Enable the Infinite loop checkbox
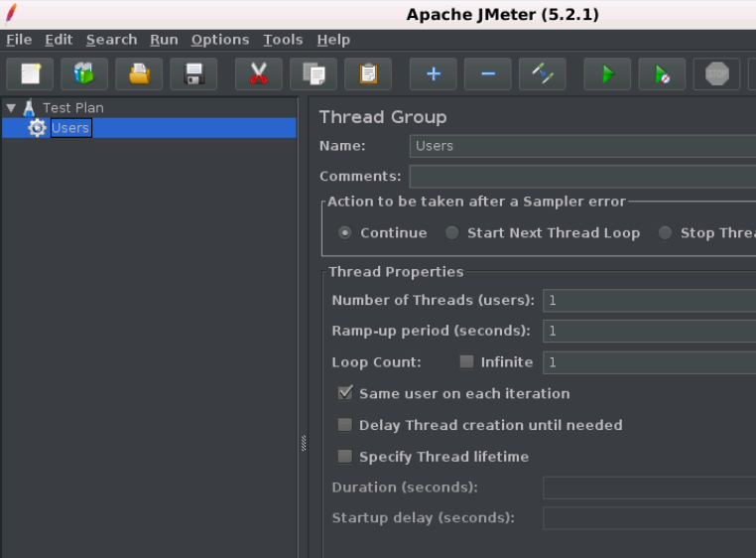Screen dimensions: 756x558 coord(466,362)
